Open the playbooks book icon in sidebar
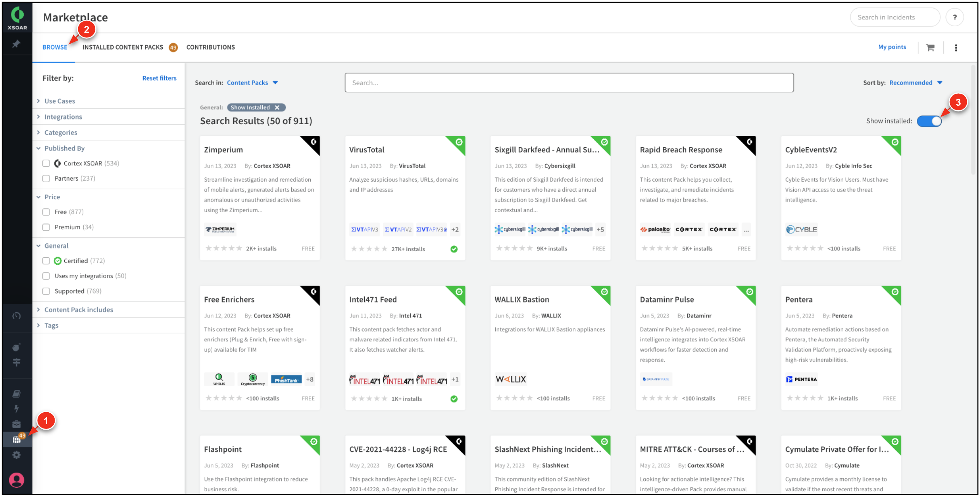The image size is (980, 497). [16, 394]
